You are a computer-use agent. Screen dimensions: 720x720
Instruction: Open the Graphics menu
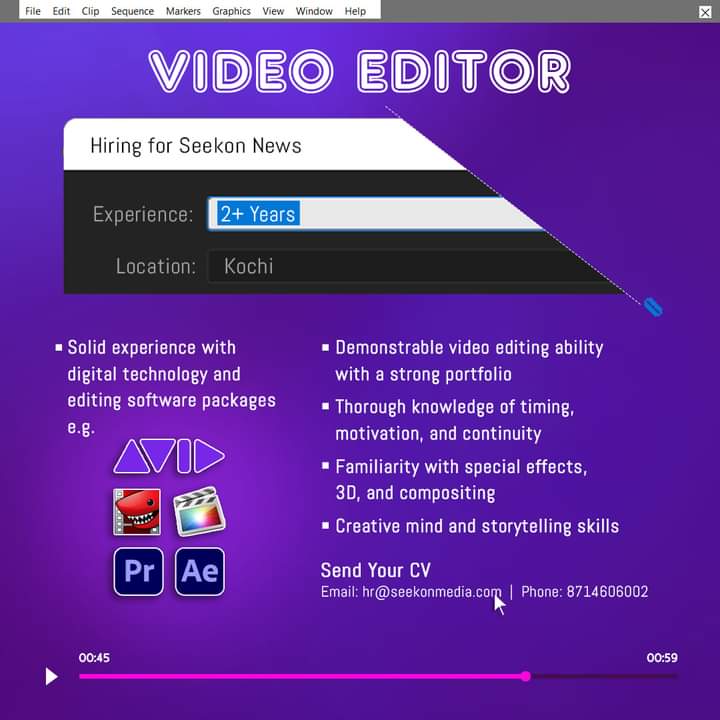[x=231, y=11]
